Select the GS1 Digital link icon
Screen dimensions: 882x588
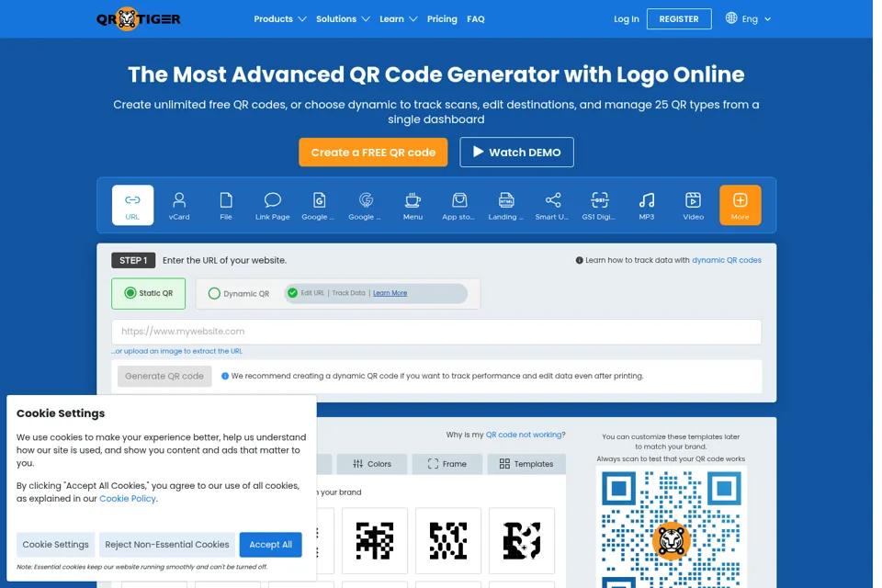pos(599,205)
